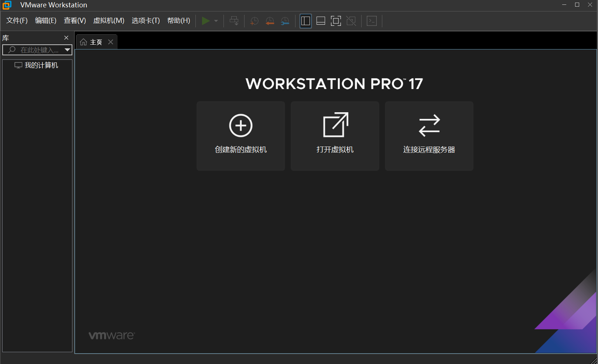
Task: Click the take snapshot icon
Action: [x=254, y=21]
